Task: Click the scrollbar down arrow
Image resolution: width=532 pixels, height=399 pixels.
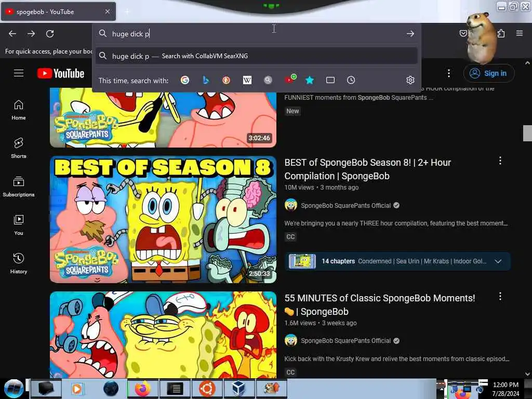Action: [x=527, y=374]
